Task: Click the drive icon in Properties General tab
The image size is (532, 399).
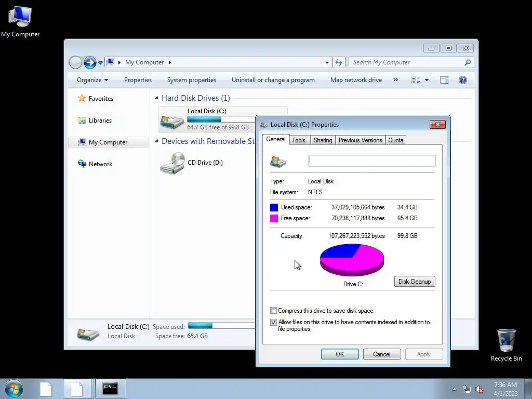Action: [278, 162]
